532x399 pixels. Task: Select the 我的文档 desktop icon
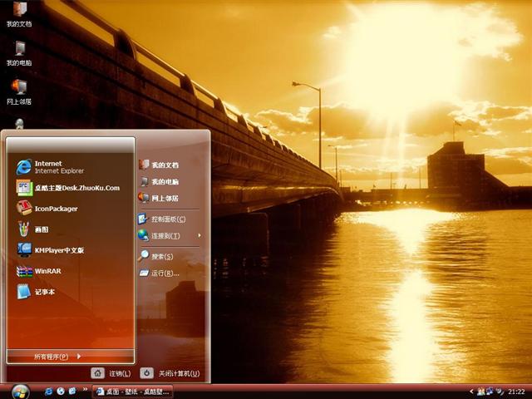(19, 13)
